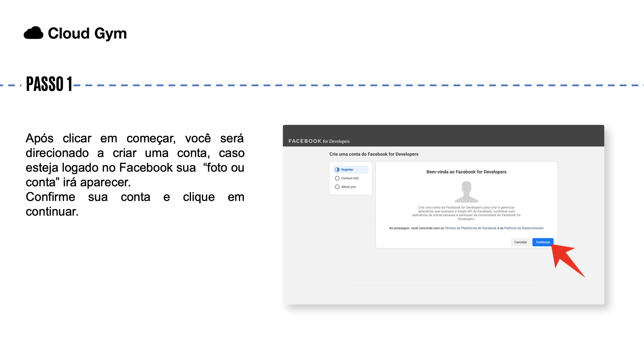Open the About you step label
The image size is (644, 361).
pyautogui.click(x=349, y=187)
